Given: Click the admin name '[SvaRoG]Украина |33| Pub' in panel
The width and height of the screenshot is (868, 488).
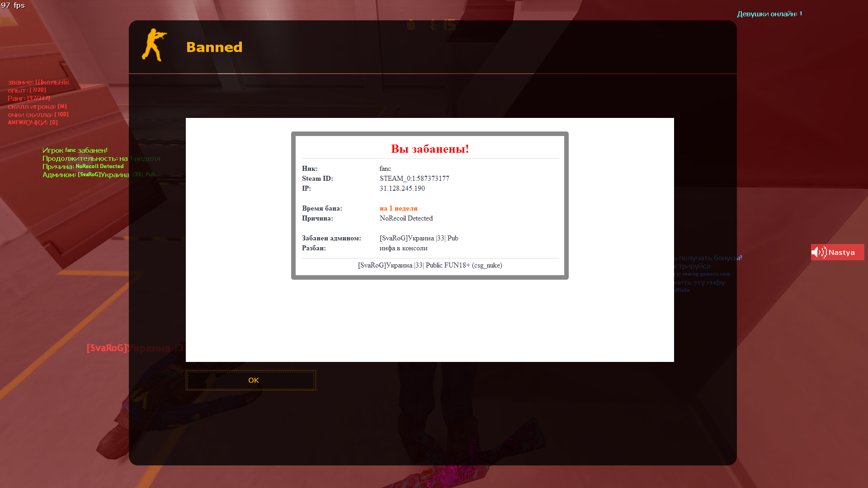Looking at the screenshot, I should tap(419, 238).
